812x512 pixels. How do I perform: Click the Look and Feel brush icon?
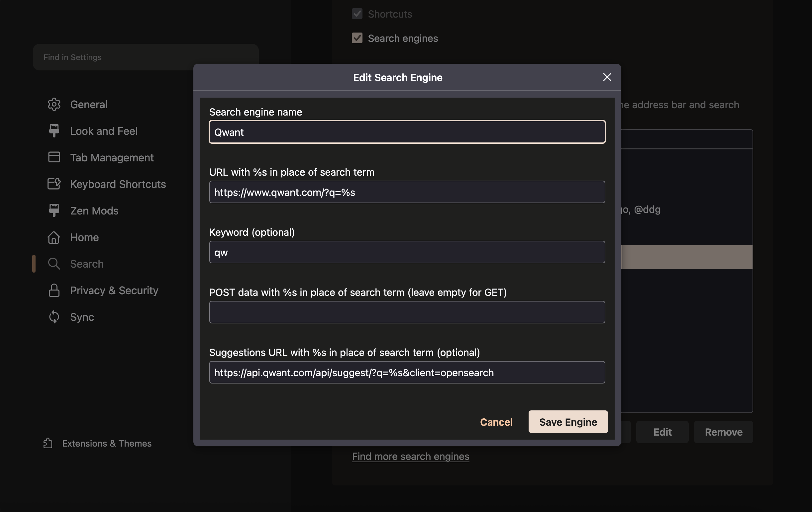[54, 131]
